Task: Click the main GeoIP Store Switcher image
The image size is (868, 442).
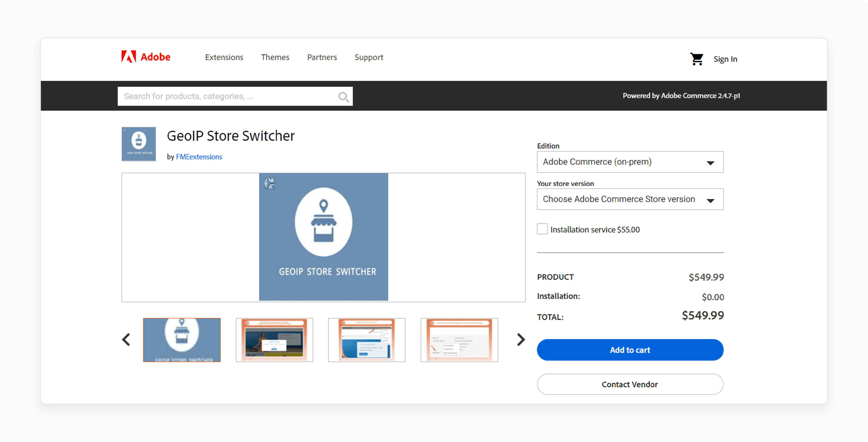Action: point(324,237)
